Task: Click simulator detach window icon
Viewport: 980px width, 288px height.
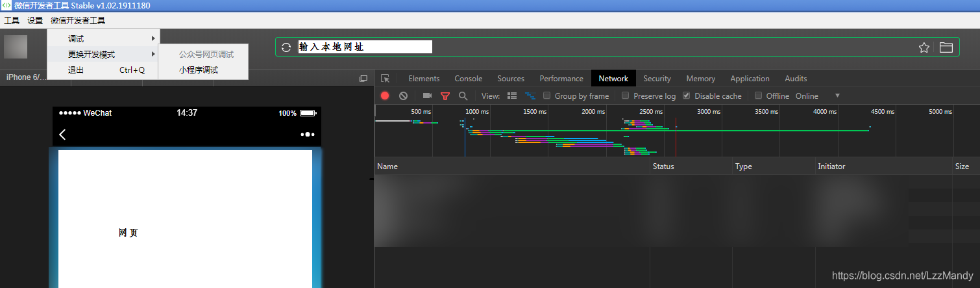Action: pos(363,79)
